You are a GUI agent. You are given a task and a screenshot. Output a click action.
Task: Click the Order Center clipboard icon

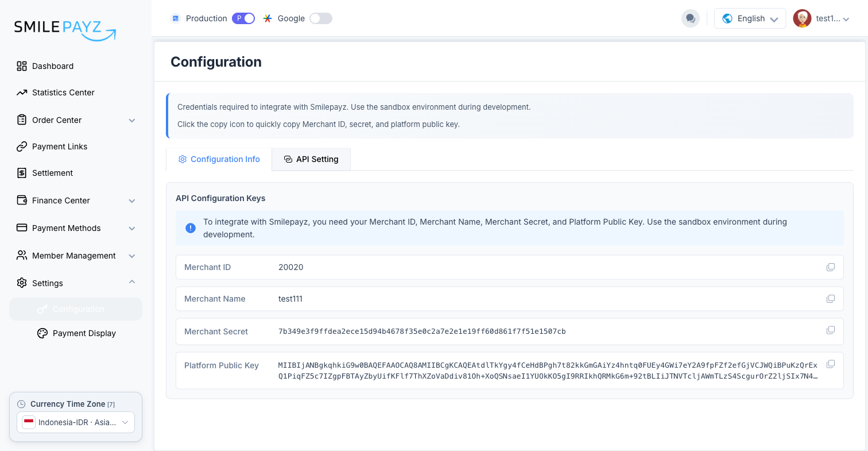tap(22, 120)
